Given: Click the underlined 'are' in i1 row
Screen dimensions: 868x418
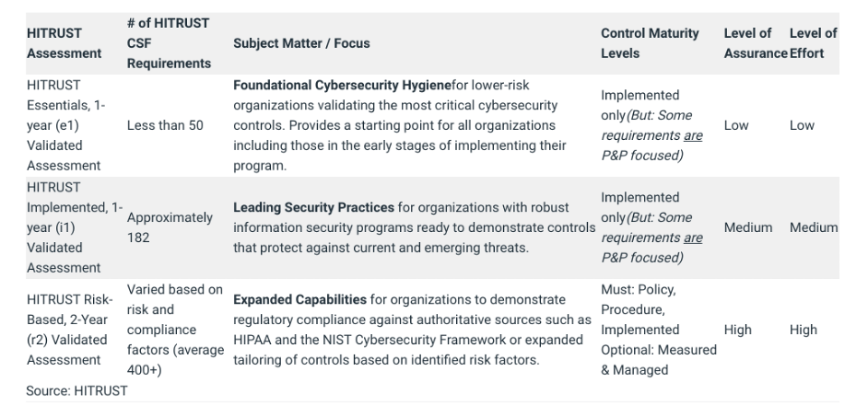Looking at the screenshot, I should [693, 238].
